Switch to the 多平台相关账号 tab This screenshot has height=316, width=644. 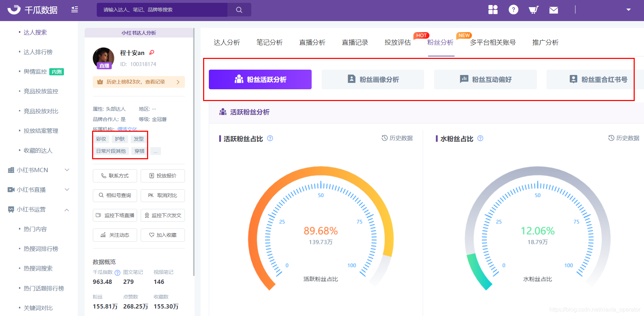(493, 42)
